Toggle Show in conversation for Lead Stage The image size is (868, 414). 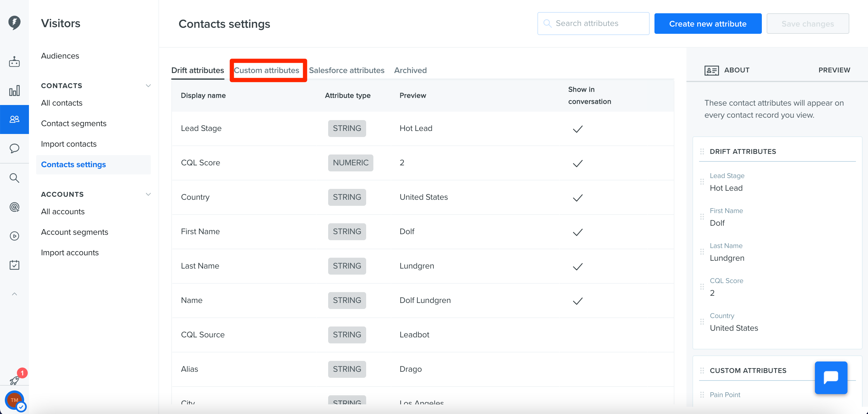pos(578,129)
